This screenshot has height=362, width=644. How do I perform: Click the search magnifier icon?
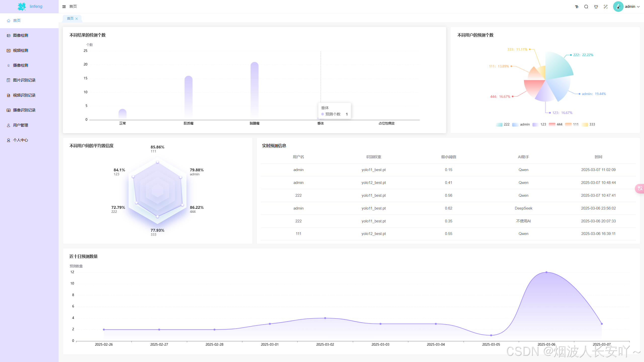pos(586,7)
